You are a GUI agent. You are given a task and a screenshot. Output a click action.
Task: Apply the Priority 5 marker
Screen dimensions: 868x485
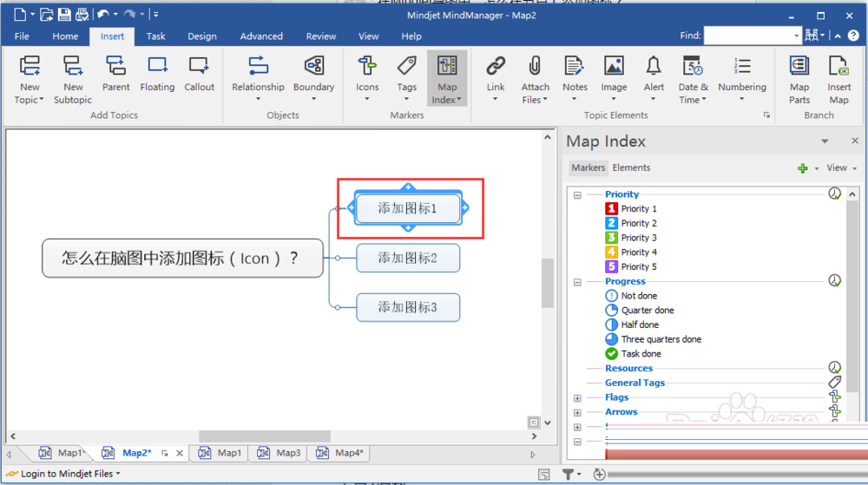coord(631,266)
